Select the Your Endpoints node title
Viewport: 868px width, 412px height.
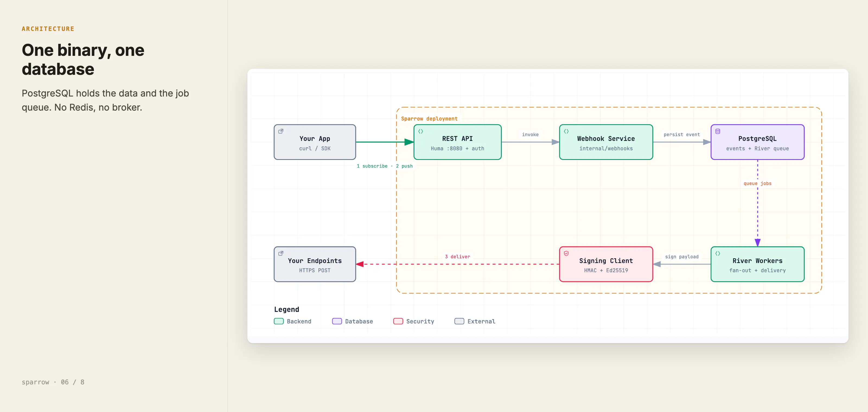point(315,261)
